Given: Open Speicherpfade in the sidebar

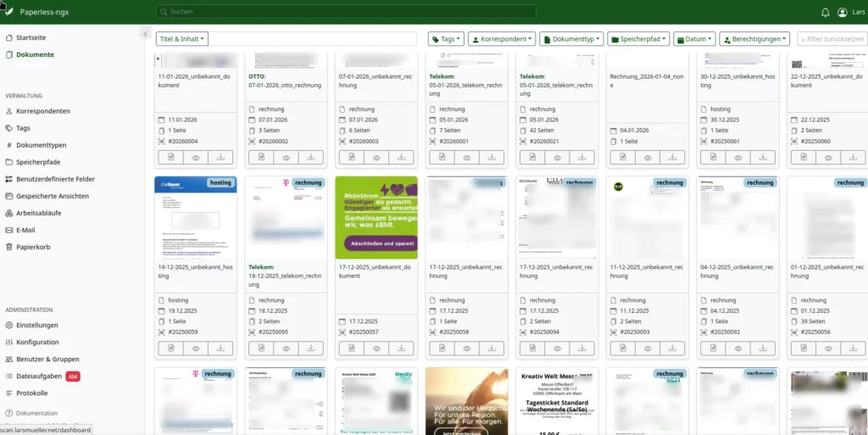Looking at the screenshot, I should click(38, 162).
